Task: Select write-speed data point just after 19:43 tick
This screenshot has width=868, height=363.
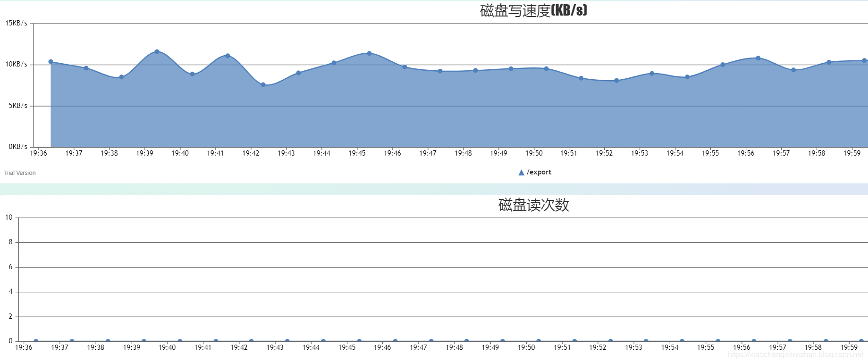Action: [x=298, y=73]
